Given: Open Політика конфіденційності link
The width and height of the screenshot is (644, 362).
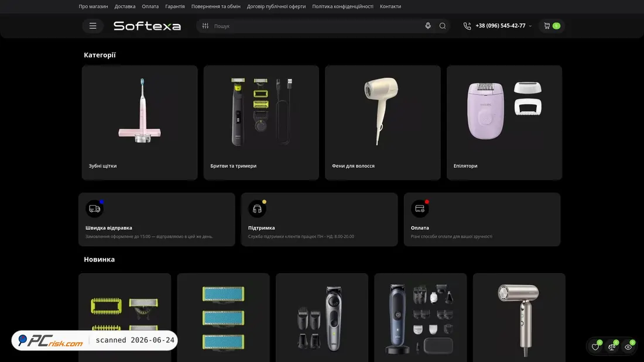Looking at the screenshot, I should point(342,6).
